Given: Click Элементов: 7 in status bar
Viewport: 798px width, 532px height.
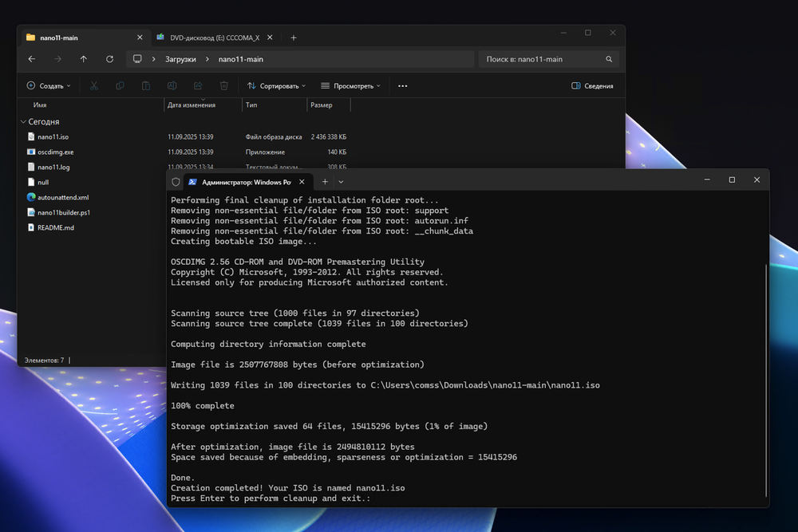Looking at the screenshot, I should 44,360.
